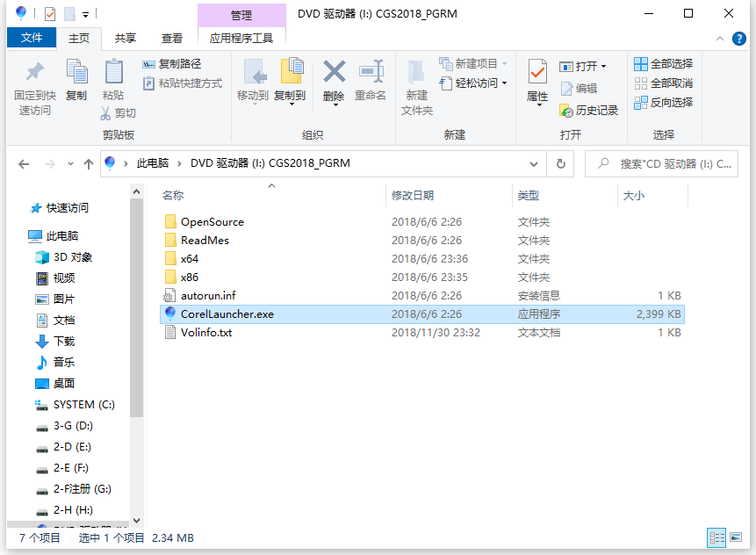Select SYSTEM (C:) drive in sidebar
756x555 pixels.
[x=76, y=405]
